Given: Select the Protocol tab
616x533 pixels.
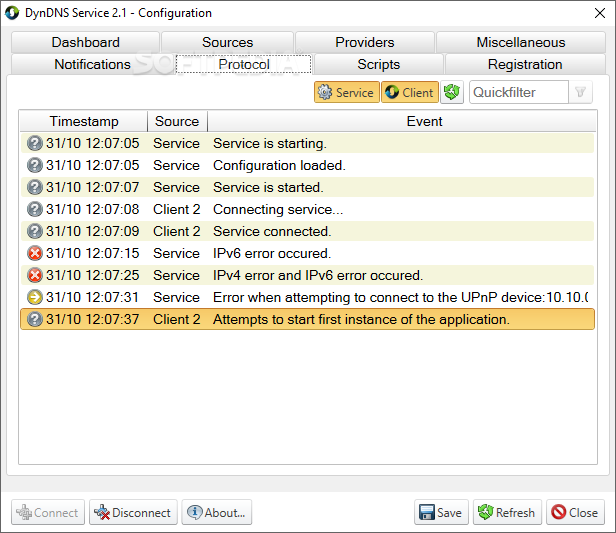Looking at the screenshot, I should coord(244,64).
